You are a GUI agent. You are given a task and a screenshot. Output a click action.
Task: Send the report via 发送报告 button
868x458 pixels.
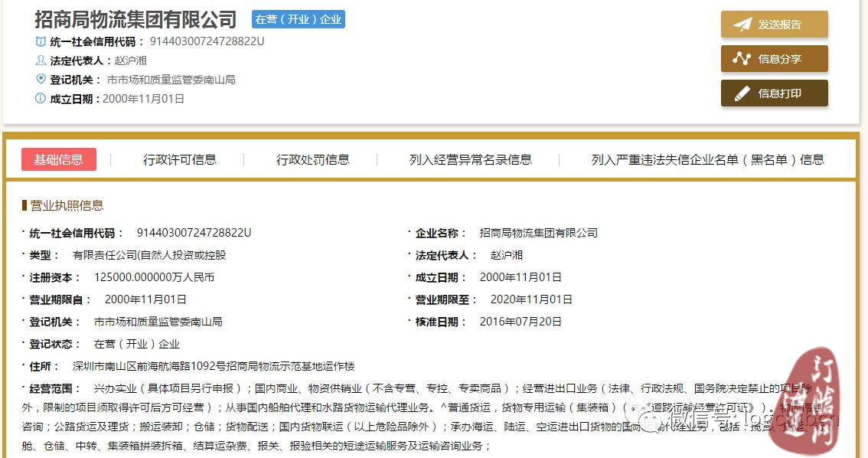pos(774,25)
